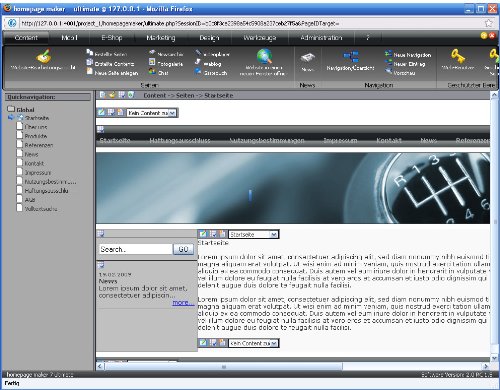Click the Neue Seite anlegen icon

[89, 71]
